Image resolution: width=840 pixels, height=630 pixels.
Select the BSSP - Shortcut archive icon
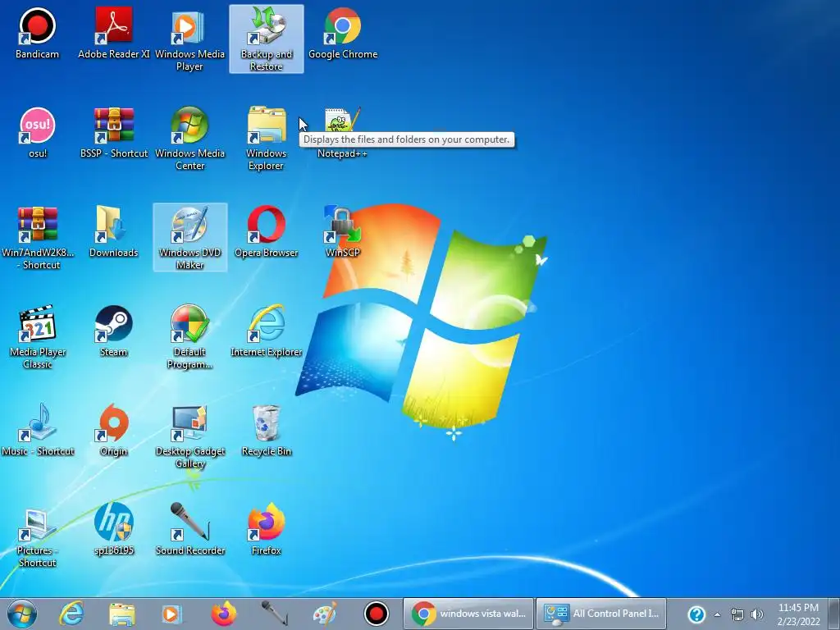tap(113, 132)
